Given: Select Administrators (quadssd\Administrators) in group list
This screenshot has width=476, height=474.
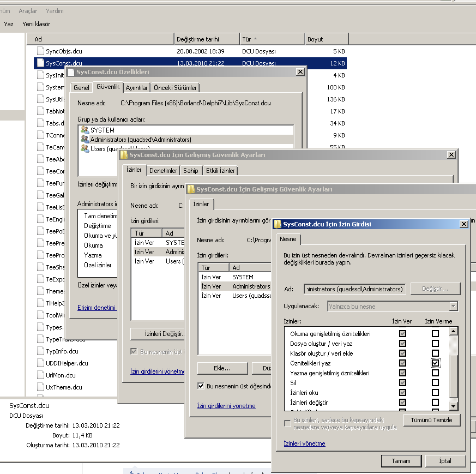Looking at the screenshot, I should (x=186, y=140).
